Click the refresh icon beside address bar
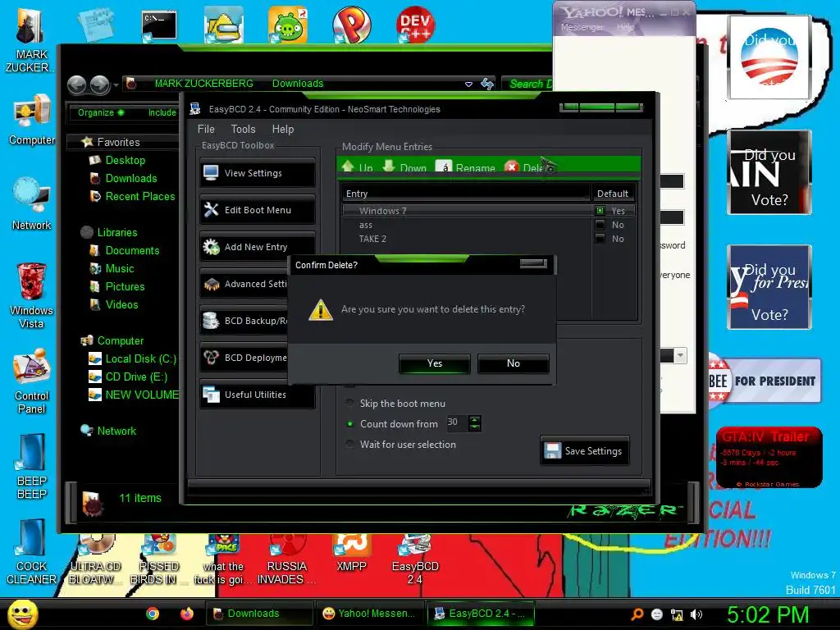The width and height of the screenshot is (840, 630). click(487, 84)
